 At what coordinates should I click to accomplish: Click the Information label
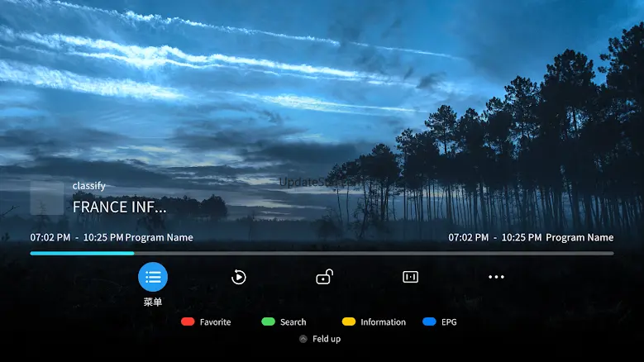[384, 322]
